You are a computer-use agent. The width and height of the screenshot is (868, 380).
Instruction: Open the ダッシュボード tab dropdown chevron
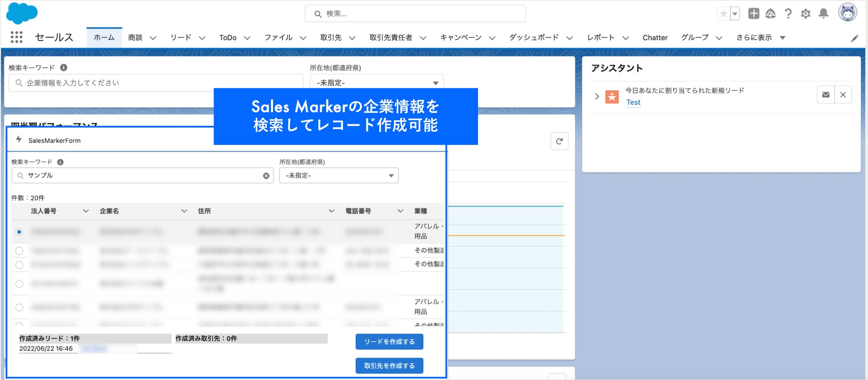point(570,38)
